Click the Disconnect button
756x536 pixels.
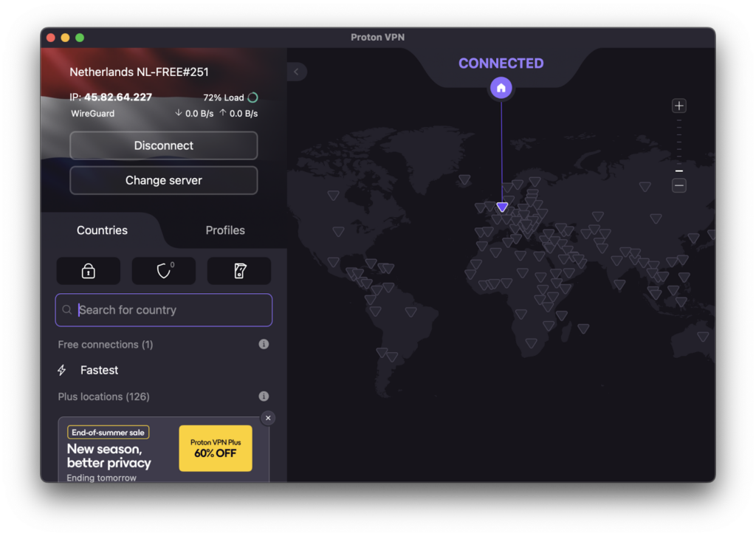click(x=163, y=145)
